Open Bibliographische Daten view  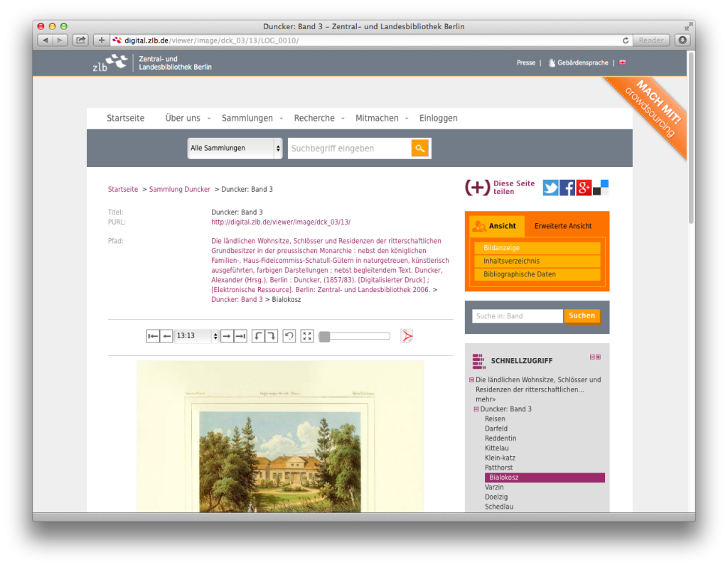[537, 274]
